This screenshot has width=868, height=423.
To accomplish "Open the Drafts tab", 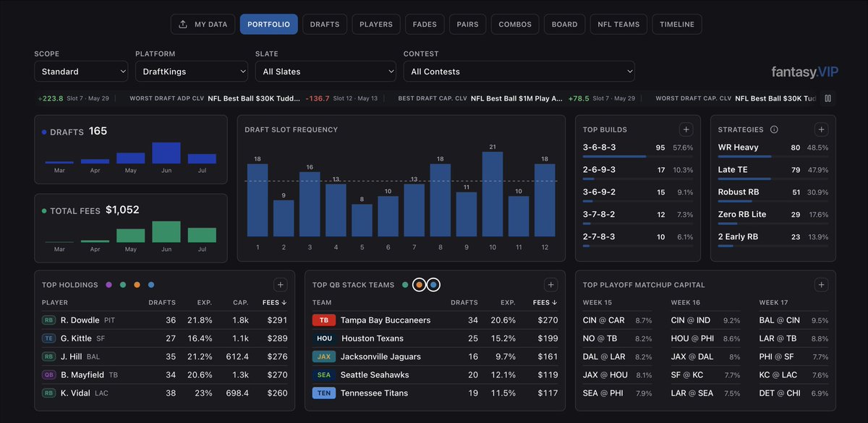I will coord(325,24).
